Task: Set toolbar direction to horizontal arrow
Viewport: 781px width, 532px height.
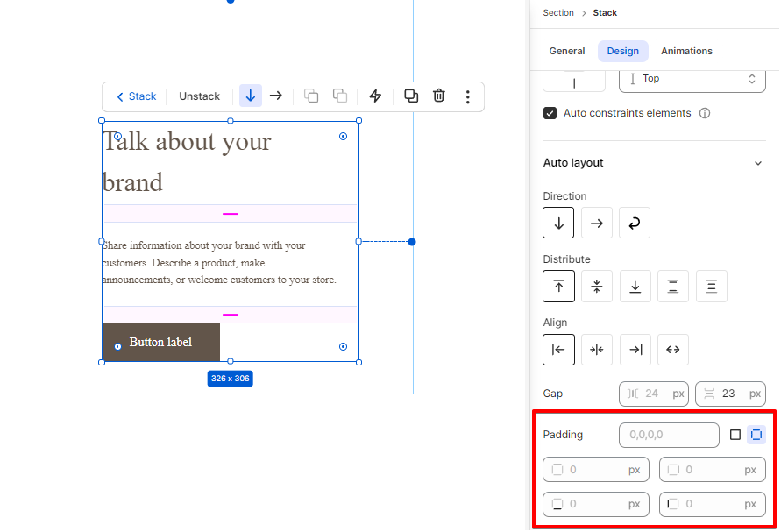Action: pos(276,96)
